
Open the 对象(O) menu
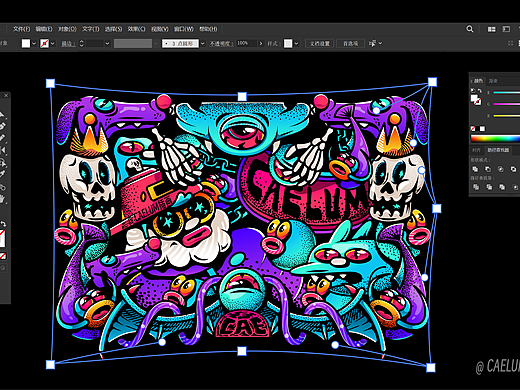coord(67,29)
